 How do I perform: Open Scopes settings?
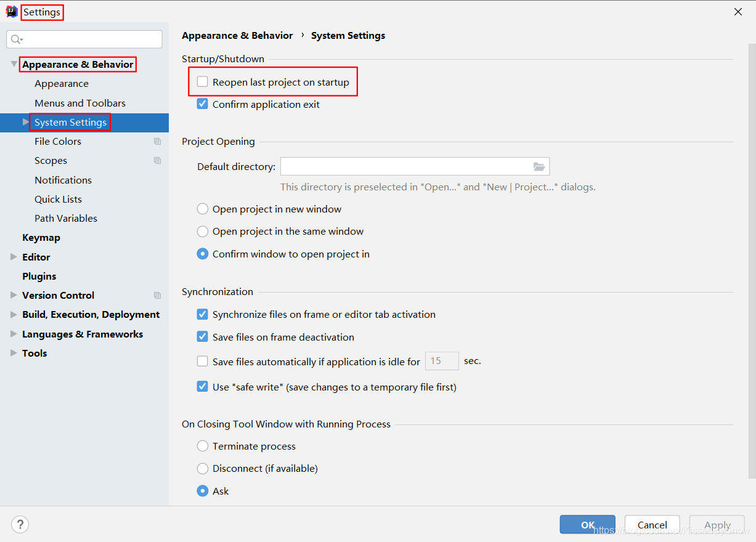click(51, 161)
